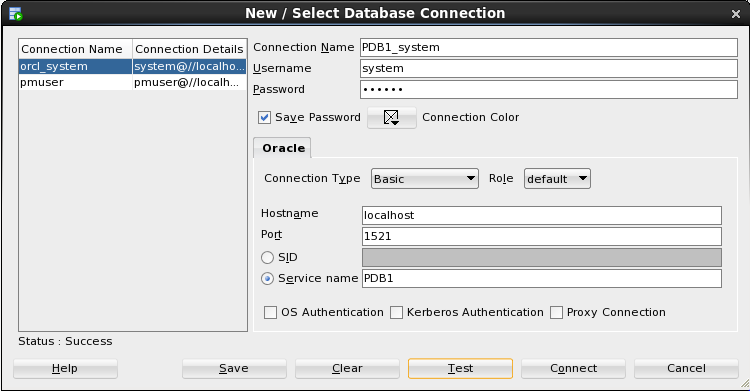Focus the Hostname input field
This screenshot has width=750, height=391.
tap(541, 215)
